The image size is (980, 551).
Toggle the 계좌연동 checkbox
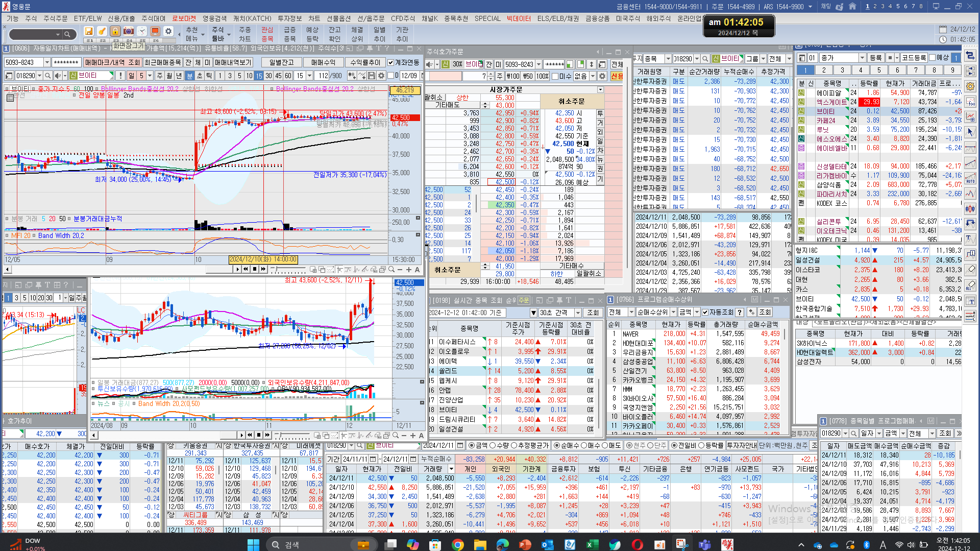tap(391, 62)
